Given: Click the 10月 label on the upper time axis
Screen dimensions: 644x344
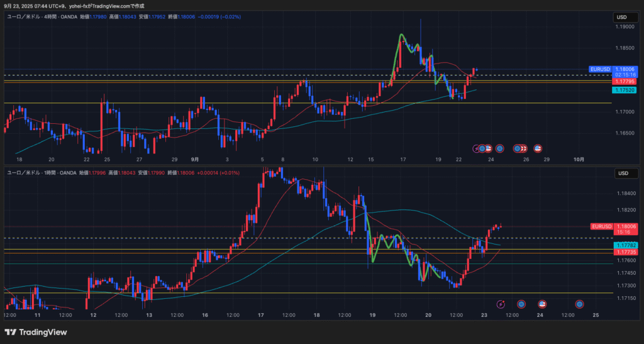Looking at the screenshot, I should pyautogui.click(x=579, y=160).
